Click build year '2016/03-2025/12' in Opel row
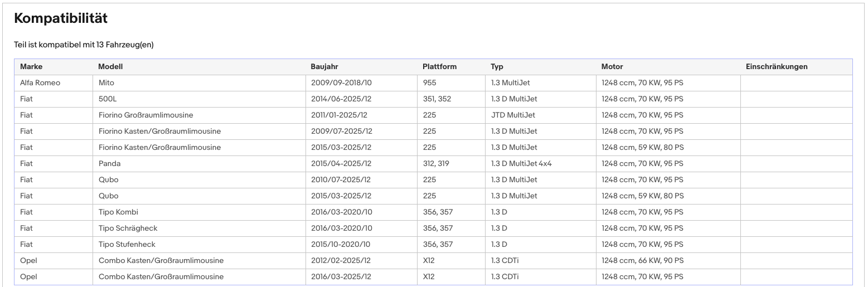 341,276
